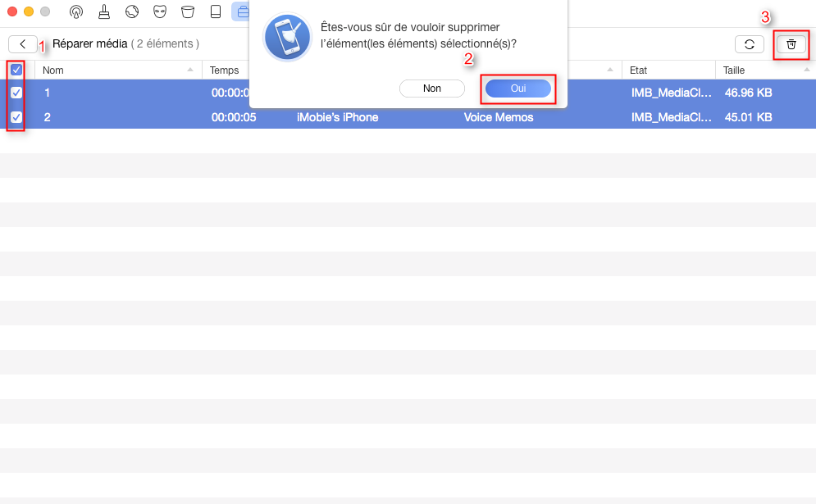Click the red close window button
The width and height of the screenshot is (816, 504).
point(12,11)
